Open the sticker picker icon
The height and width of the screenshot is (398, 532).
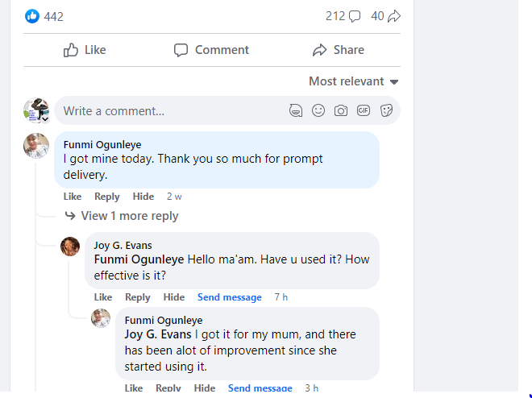coord(386,111)
